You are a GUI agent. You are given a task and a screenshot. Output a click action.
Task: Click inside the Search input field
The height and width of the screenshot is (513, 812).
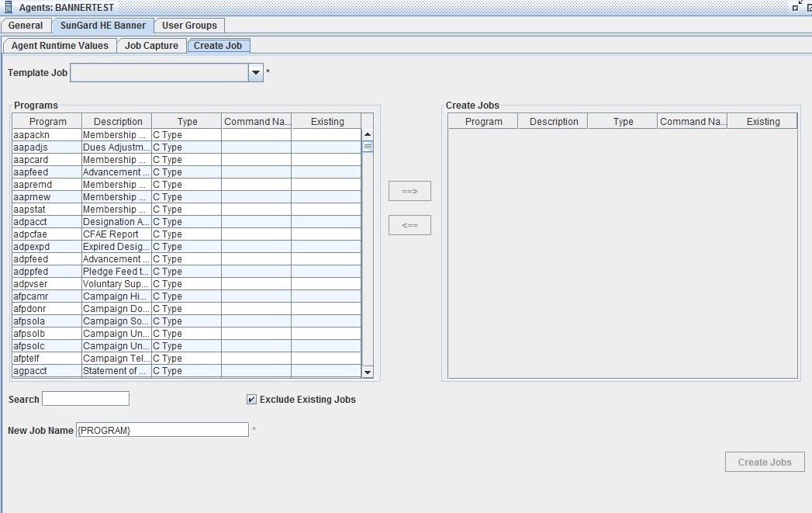[85, 398]
